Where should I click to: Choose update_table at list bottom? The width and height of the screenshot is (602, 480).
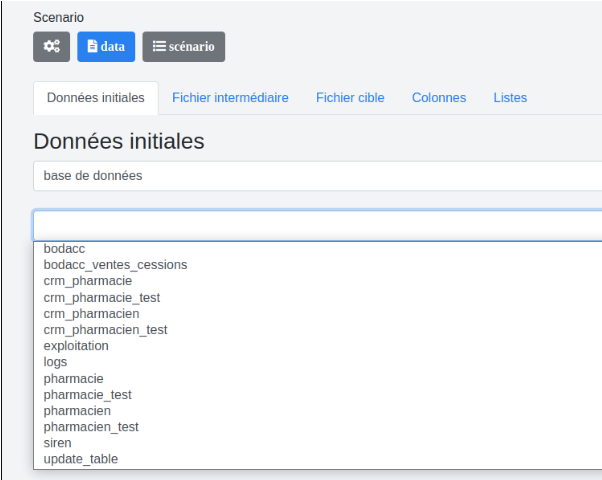[x=80, y=459]
